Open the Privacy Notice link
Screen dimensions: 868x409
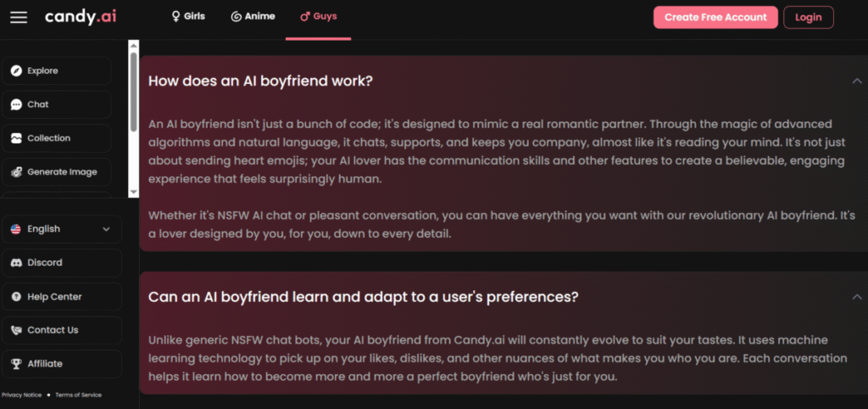pos(21,395)
